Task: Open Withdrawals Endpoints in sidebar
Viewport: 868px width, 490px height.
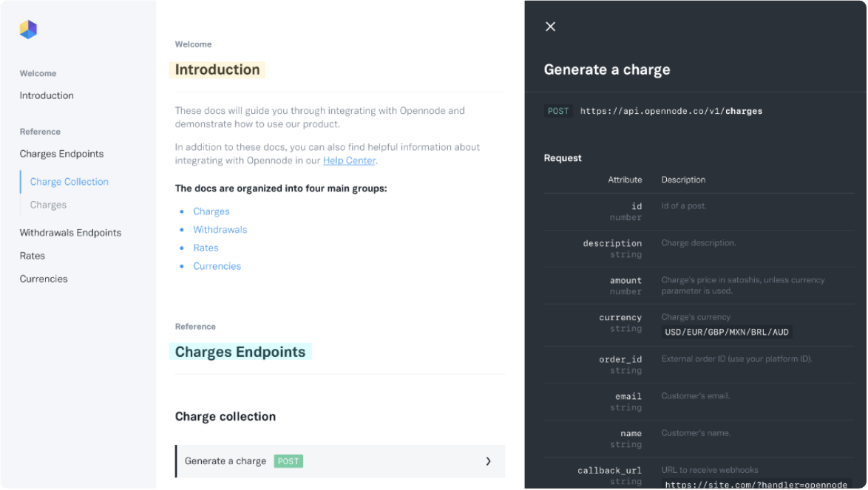Action: [x=70, y=233]
